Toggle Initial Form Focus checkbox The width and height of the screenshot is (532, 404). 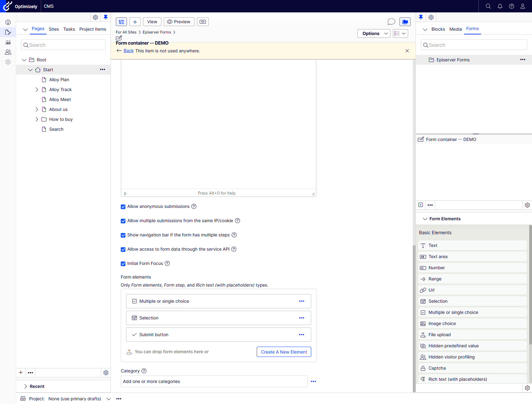pos(123,264)
